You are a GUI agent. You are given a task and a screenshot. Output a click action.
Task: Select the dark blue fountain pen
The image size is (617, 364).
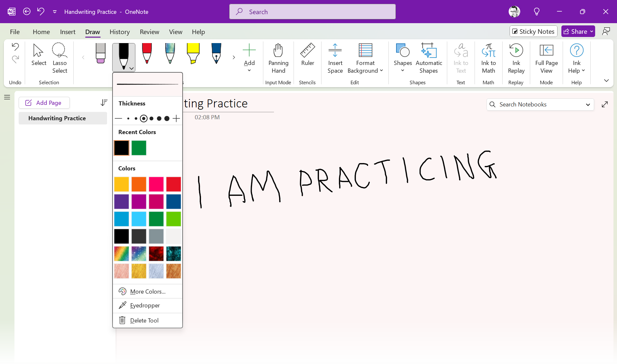pos(216,53)
